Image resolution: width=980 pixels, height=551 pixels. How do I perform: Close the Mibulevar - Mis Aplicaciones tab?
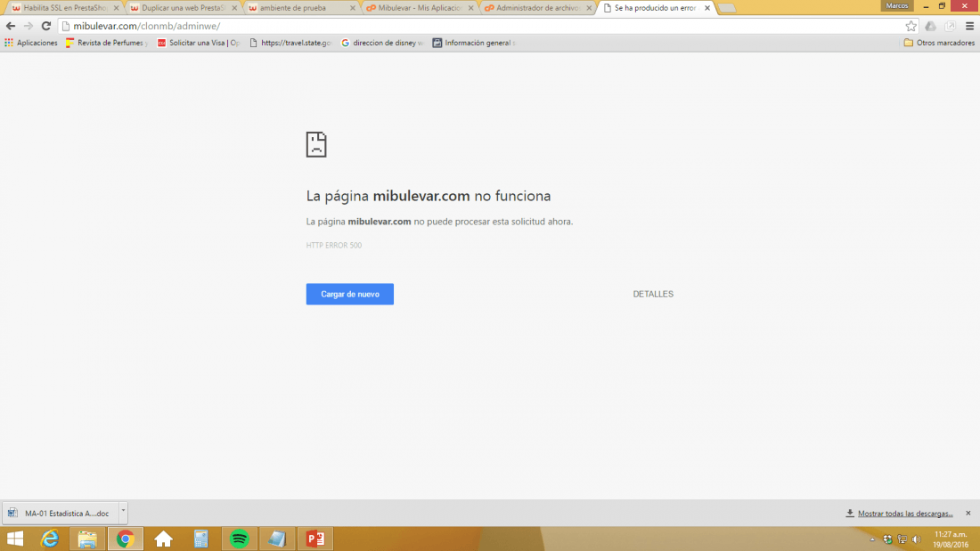(470, 8)
